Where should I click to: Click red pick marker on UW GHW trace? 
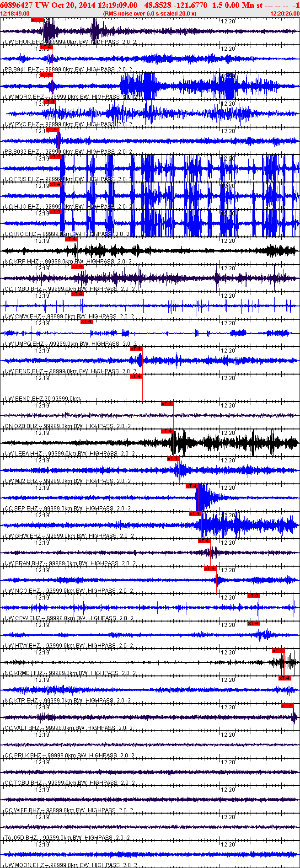[x=195, y=514]
